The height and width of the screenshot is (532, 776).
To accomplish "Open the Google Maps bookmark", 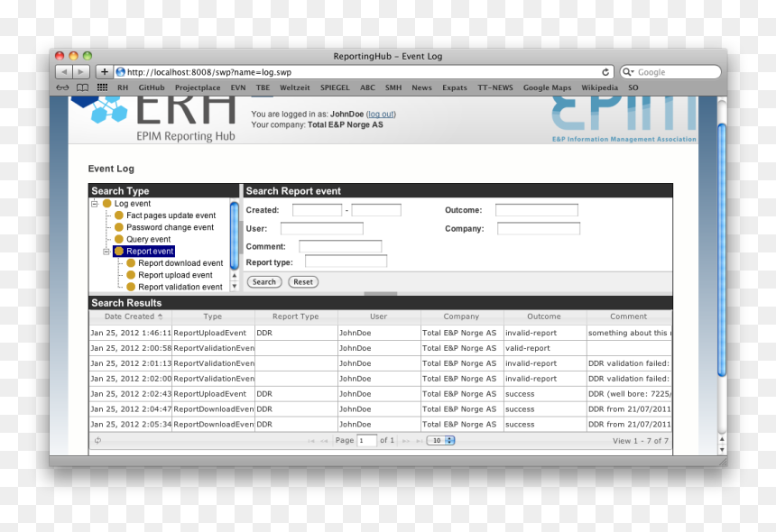I will (548, 87).
